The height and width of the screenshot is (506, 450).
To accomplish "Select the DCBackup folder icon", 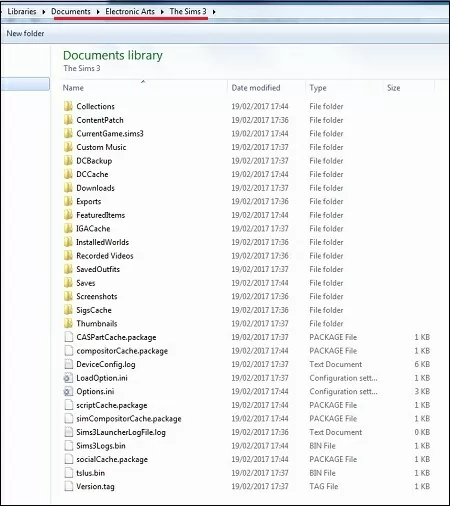I will pos(68,161).
